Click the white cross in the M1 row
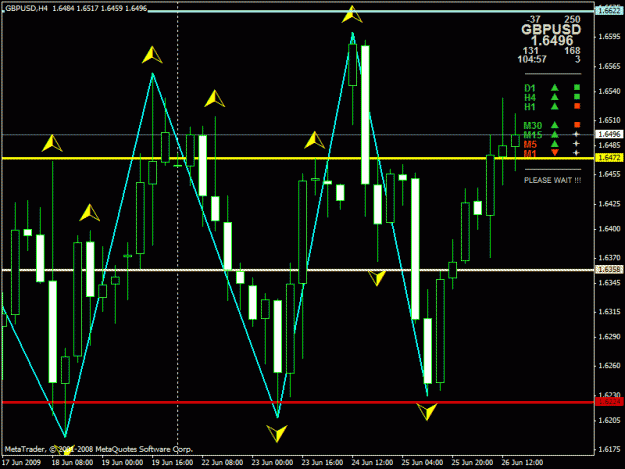The image size is (625, 469). point(576,153)
